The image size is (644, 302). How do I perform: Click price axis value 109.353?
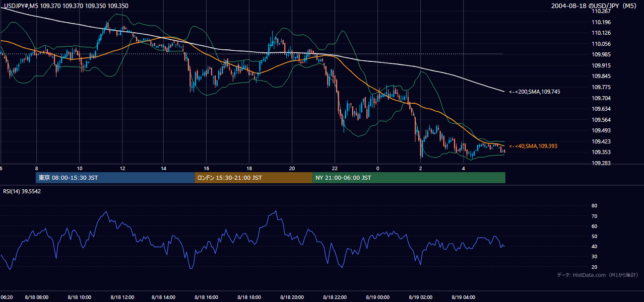tap(602, 152)
